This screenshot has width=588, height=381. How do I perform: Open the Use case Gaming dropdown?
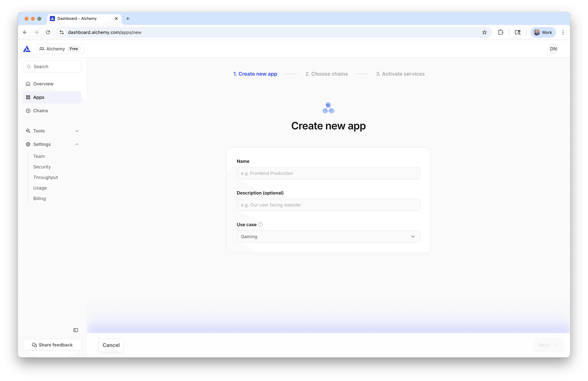328,237
